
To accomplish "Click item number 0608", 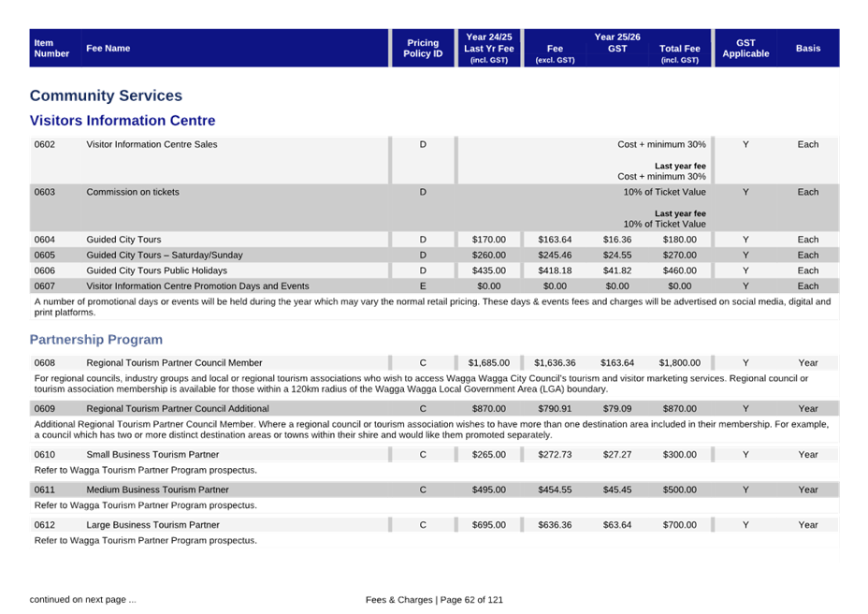I will coord(45,362).
